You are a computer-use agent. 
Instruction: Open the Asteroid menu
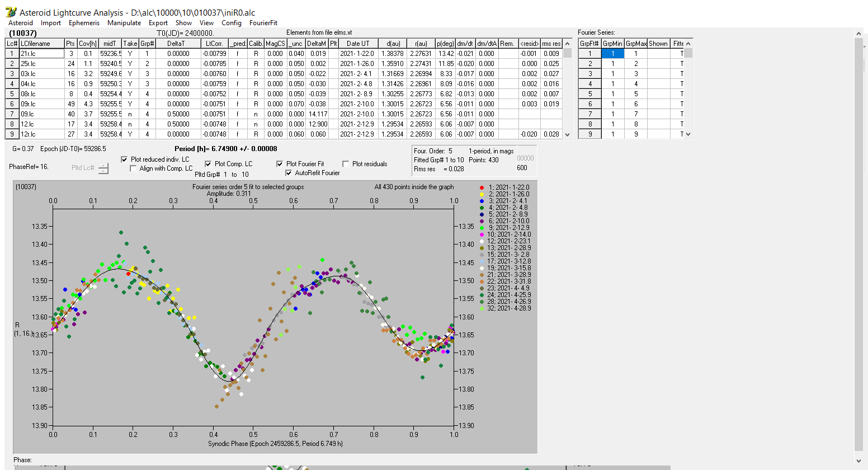coord(21,23)
